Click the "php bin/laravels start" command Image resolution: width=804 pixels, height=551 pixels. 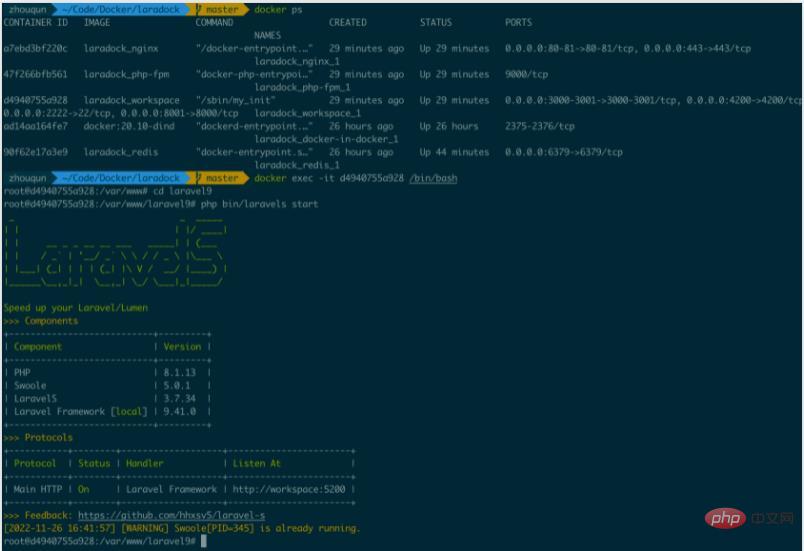click(259, 204)
